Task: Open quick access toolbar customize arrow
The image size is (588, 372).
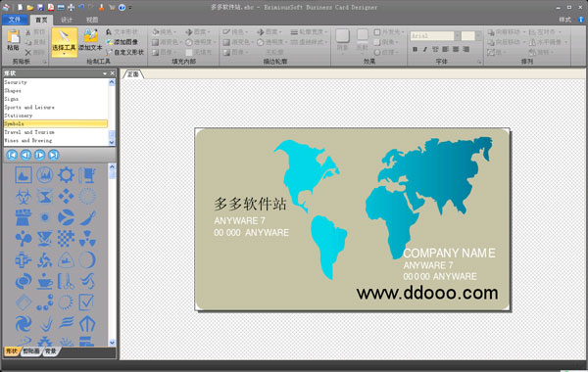Action: click(x=130, y=7)
